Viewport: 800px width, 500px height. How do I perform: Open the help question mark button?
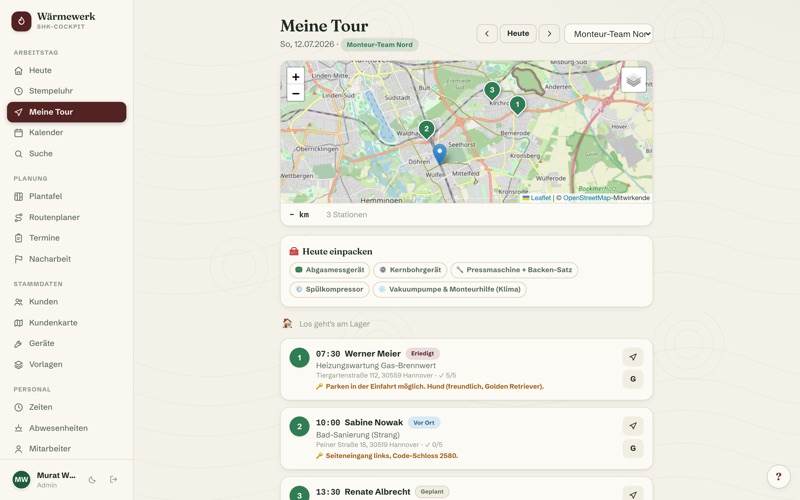click(779, 477)
